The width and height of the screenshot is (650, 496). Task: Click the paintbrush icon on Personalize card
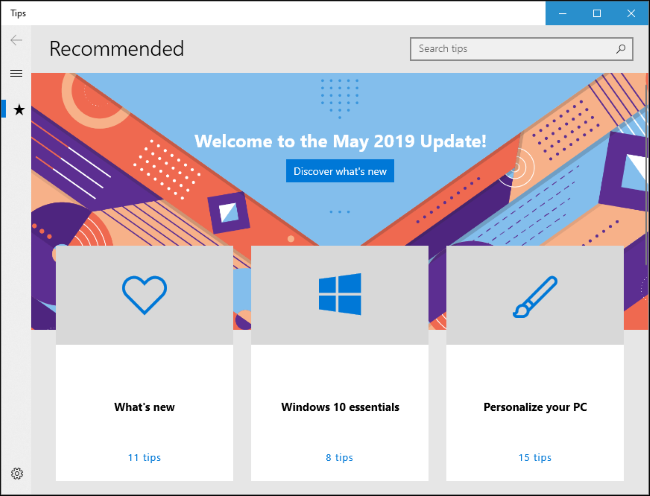[x=535, y=297]
